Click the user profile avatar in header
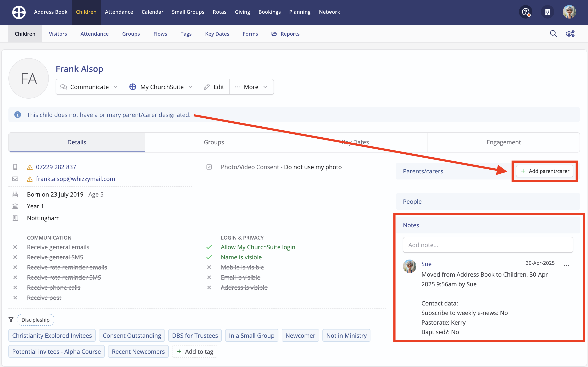The image size is (588, 367). (x=569, y=12)
